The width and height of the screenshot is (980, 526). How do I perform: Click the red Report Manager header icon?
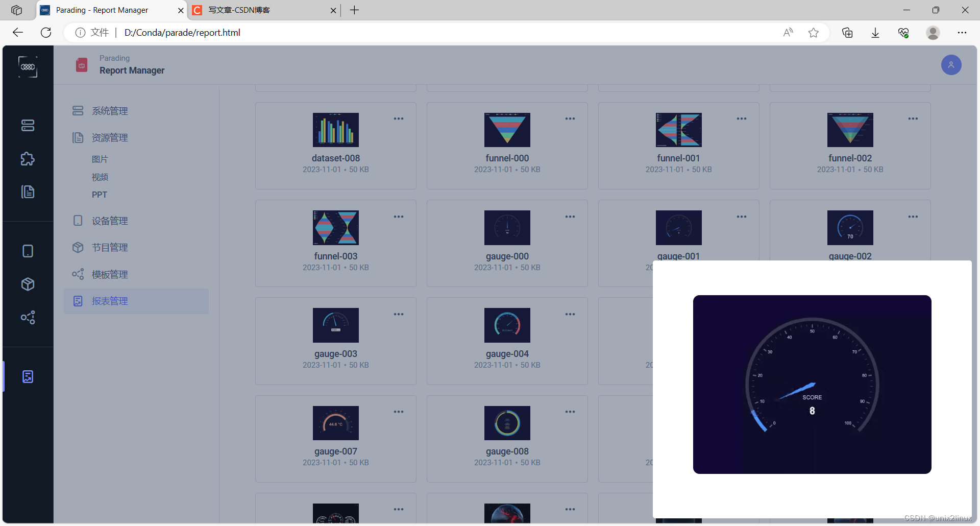click(x=82, y=65)
